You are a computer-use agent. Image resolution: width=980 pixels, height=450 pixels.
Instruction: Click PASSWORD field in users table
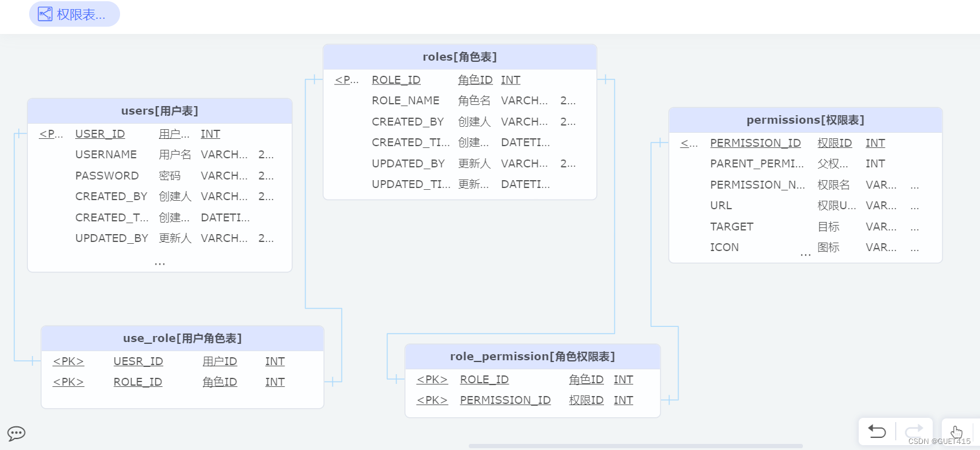click(x=107, y=176)
